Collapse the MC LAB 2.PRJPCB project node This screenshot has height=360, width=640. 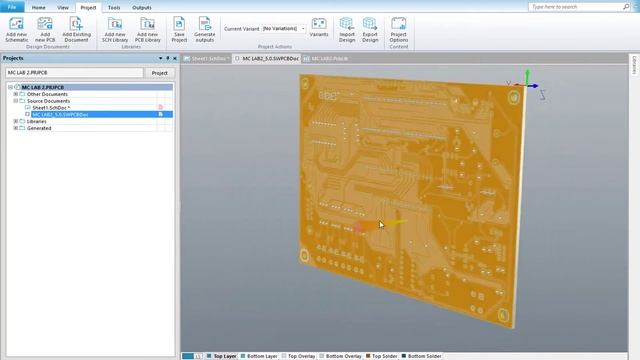pyautogui.click(x=10, y=87)
